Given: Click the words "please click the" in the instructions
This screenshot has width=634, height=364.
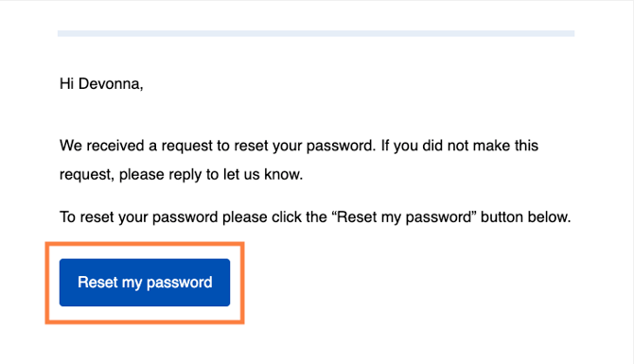Looking at the screenshot, I should point(274,217).
